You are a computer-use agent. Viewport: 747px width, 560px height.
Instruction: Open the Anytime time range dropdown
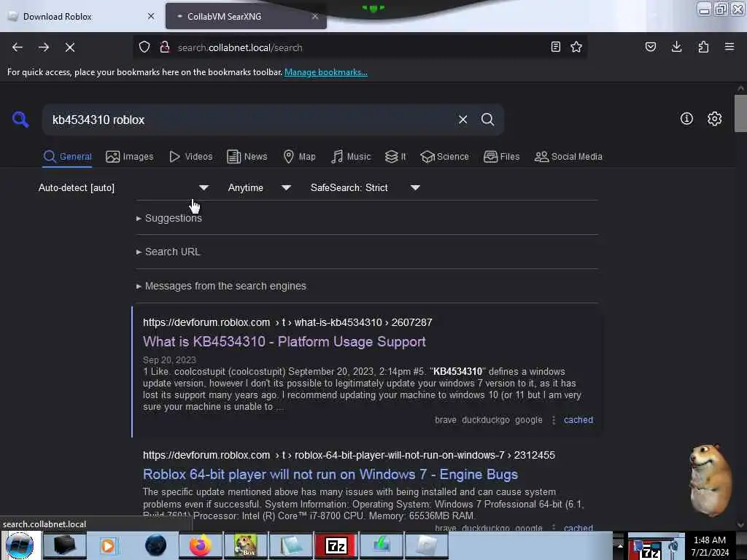click(x=259, y=187)
